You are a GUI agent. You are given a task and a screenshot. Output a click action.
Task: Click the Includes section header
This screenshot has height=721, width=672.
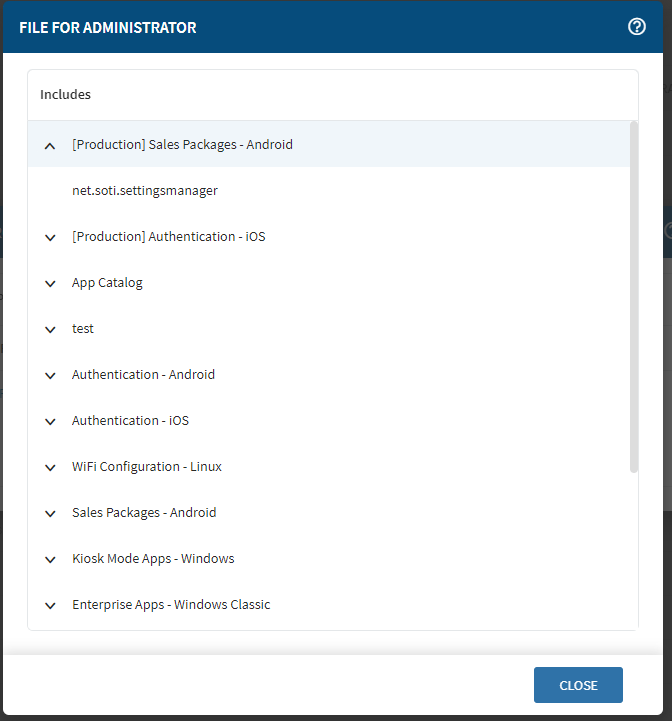66,95
